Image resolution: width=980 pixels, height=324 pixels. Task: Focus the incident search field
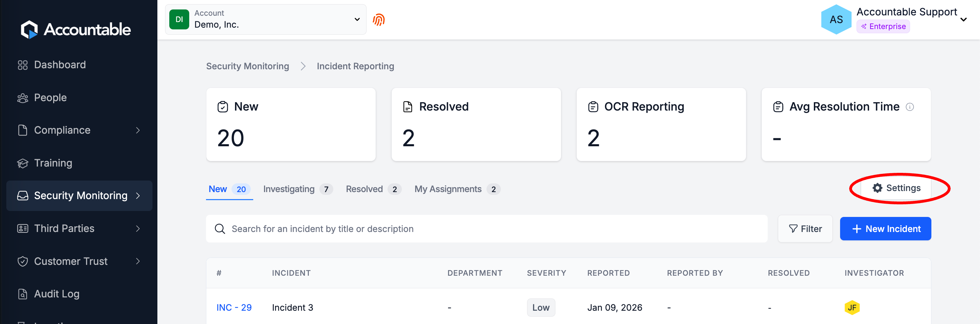487,229
